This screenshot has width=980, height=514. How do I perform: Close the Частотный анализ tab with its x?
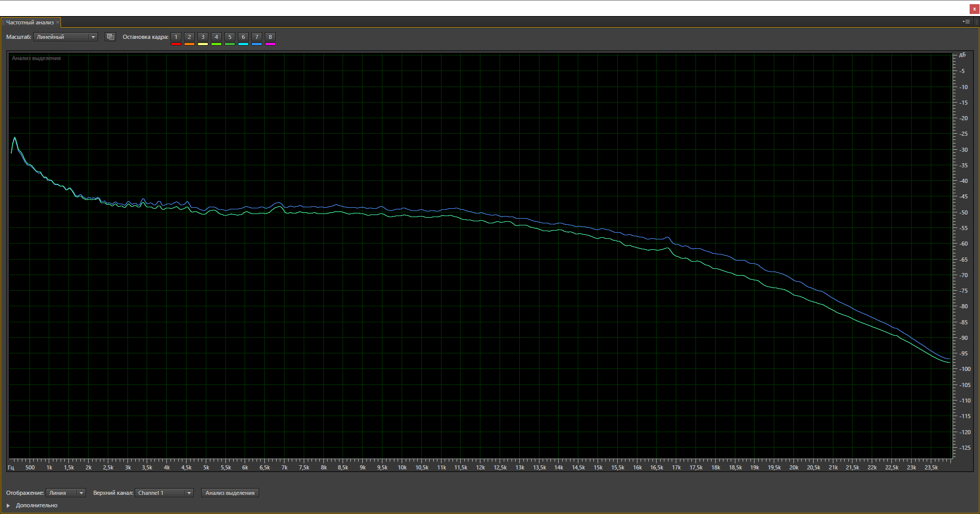[58, 23]
